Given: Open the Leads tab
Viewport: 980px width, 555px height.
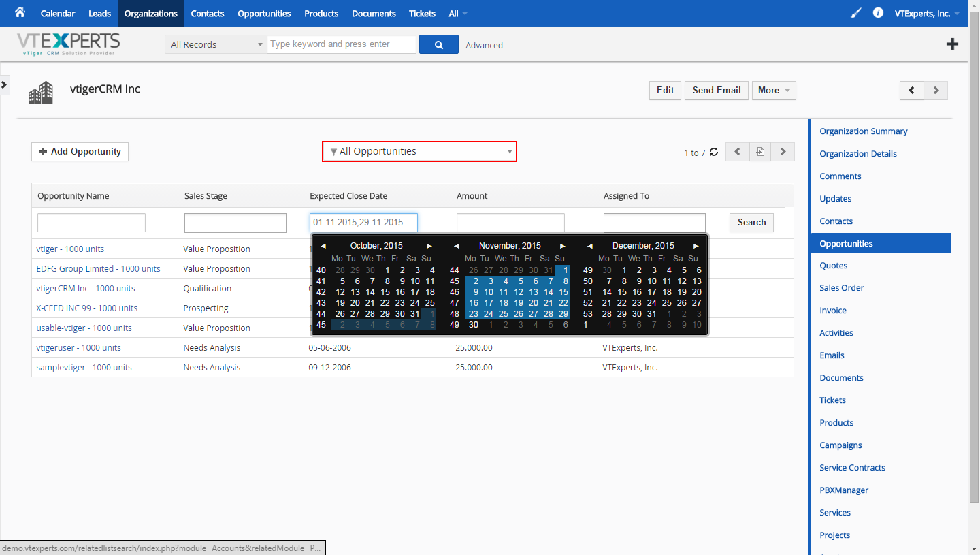Looking at the screenshot, I should [x=99, y=14].
